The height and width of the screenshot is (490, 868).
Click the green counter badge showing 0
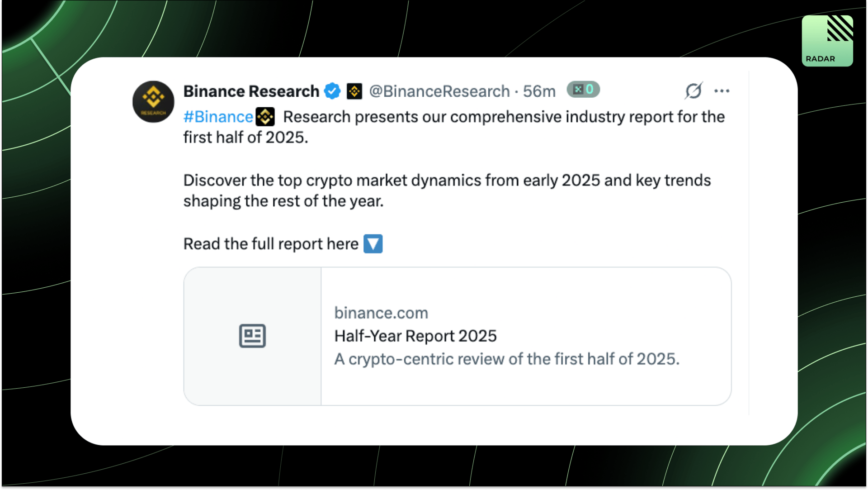point(583,90)
